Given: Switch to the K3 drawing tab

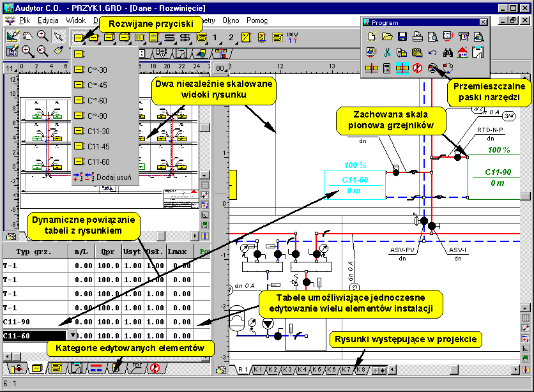Looking at the screenshot, I should 288,370.
